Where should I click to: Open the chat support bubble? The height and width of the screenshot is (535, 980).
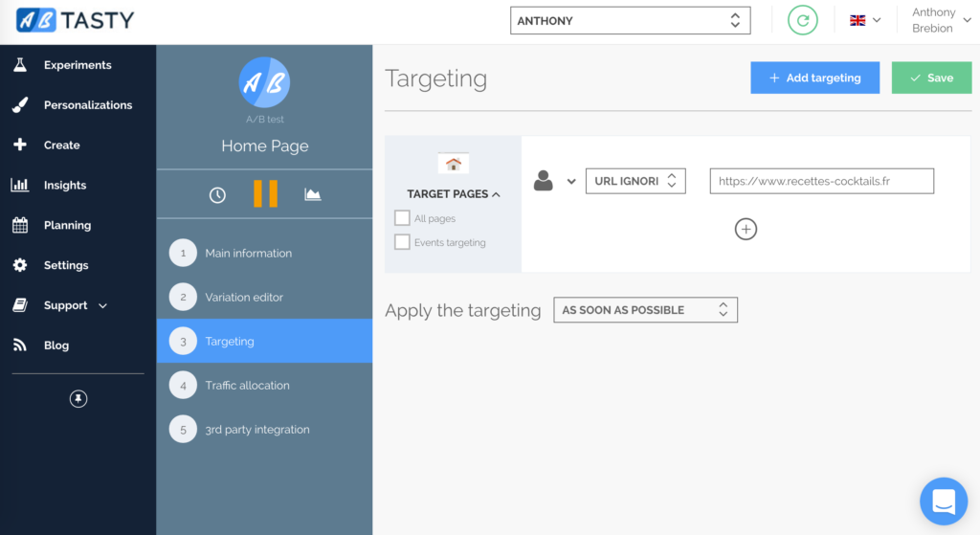(x=943, y=501)
